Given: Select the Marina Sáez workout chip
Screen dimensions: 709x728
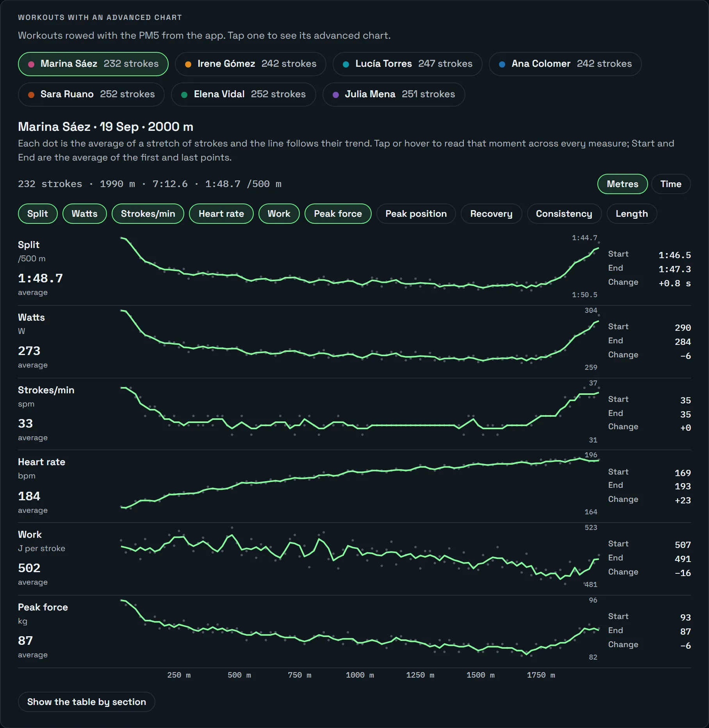Looking at the screenshot, I should (93, 64).
